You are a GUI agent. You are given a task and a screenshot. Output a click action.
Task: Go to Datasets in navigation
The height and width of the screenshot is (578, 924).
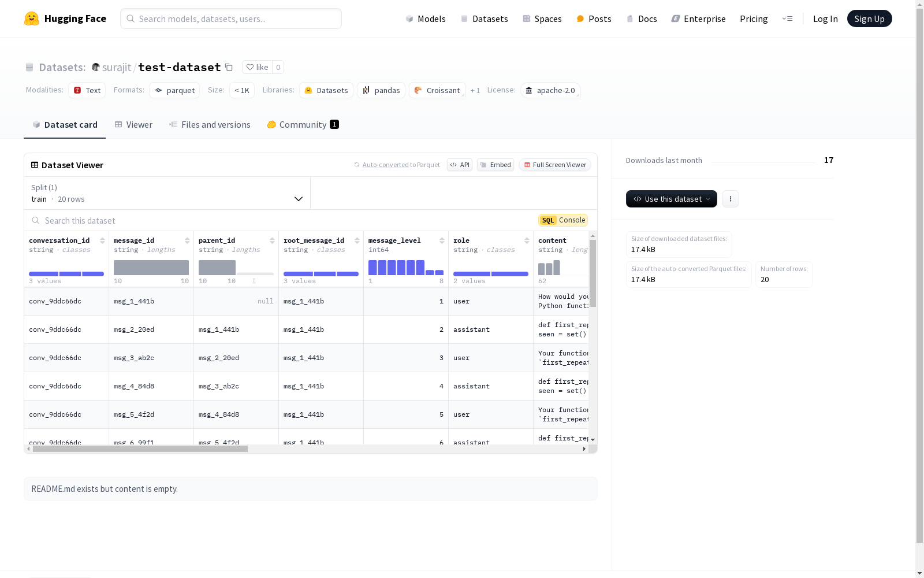click(x=484, y=18)
